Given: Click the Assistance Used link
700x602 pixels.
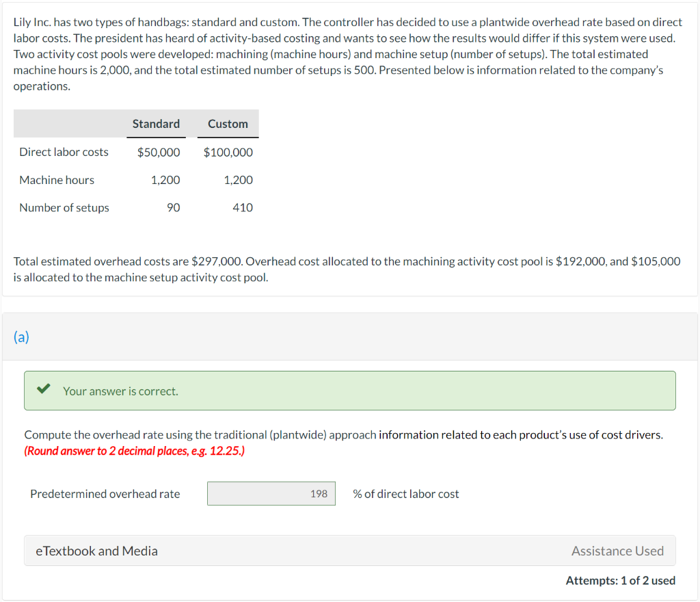Looking at the screenshot, I should (617, 550).
